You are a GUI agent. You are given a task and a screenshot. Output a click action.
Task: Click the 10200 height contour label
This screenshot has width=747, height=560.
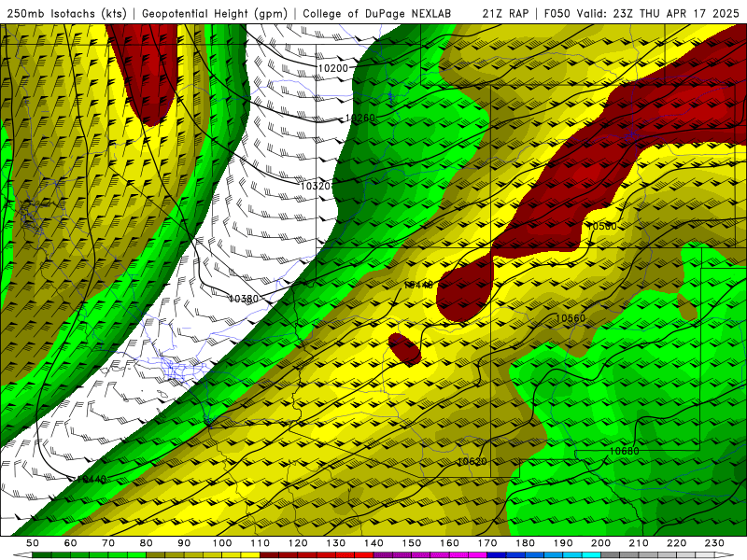[x=333, y=68]
